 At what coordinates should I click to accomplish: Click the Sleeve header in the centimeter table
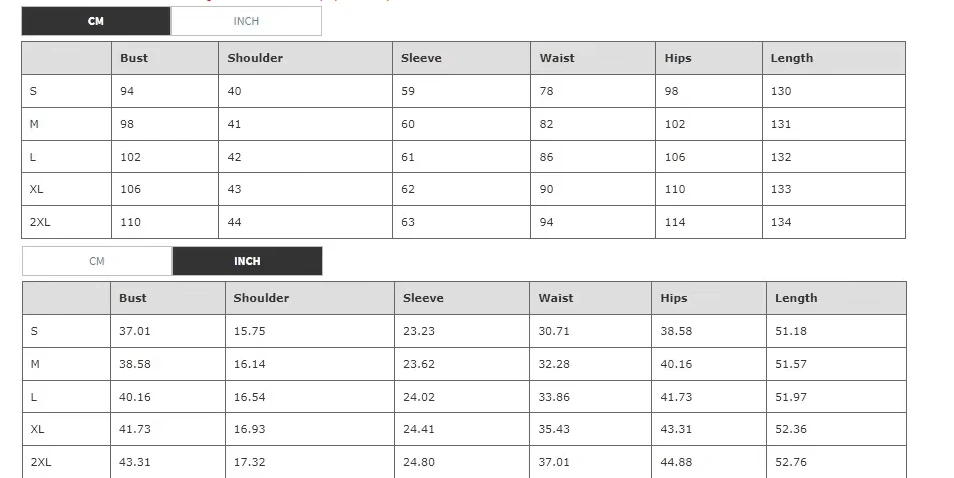click(x=422, y=58)
